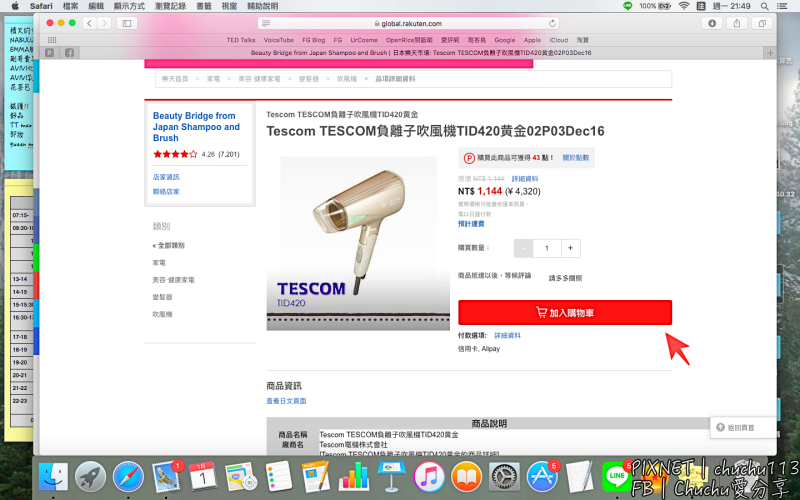Screen dimensions: 800x500
Task: Open the 瀏覽記錄 menu in menu bar
Action: [x=170, y=6]
